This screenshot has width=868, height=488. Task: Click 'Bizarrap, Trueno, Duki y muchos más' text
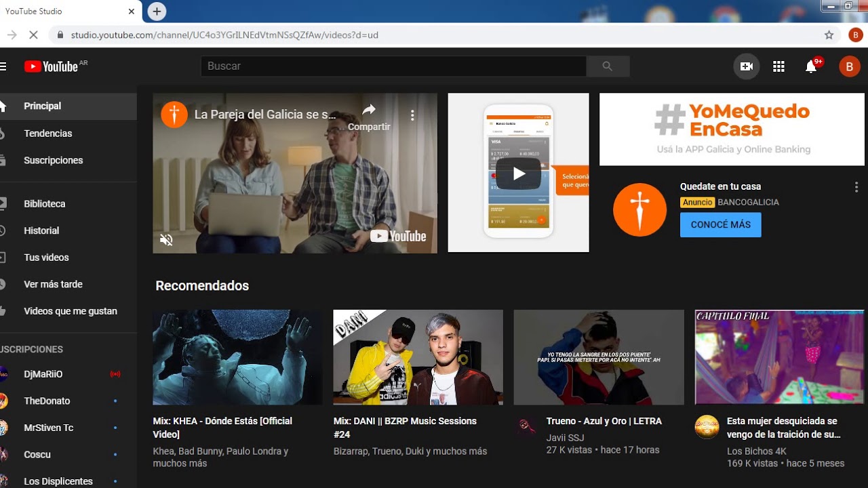(410, 451)
